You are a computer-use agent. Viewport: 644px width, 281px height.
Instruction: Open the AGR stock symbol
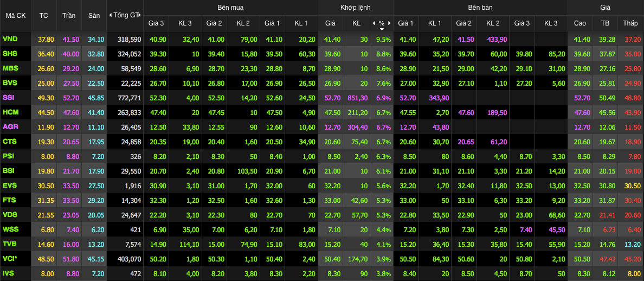tap(10, 127)
